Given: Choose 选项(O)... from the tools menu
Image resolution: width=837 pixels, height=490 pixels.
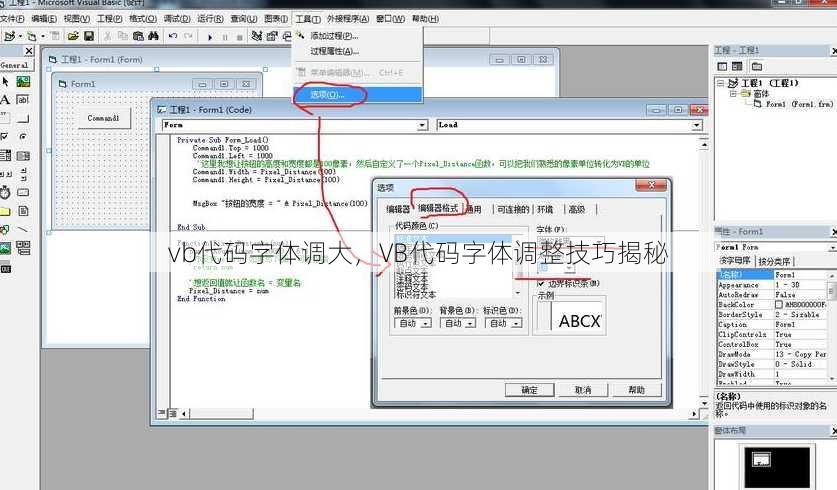Looking at the screenshot, I should 358,94.
